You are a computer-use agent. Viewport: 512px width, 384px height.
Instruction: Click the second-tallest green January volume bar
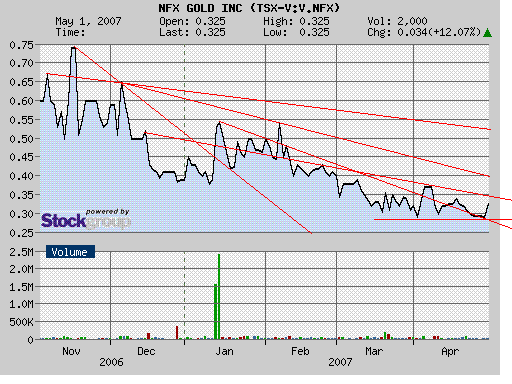(215, 312)
